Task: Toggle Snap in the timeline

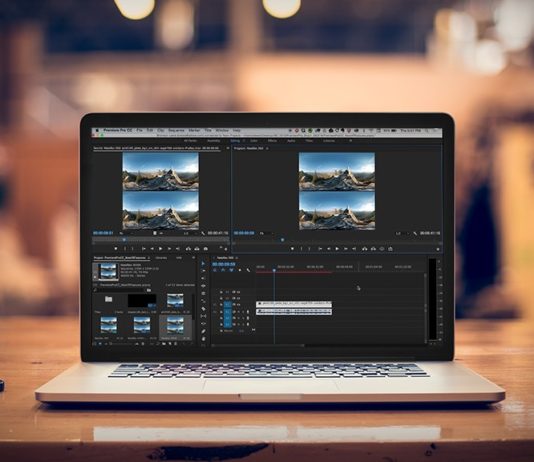Action: (223, 270)
